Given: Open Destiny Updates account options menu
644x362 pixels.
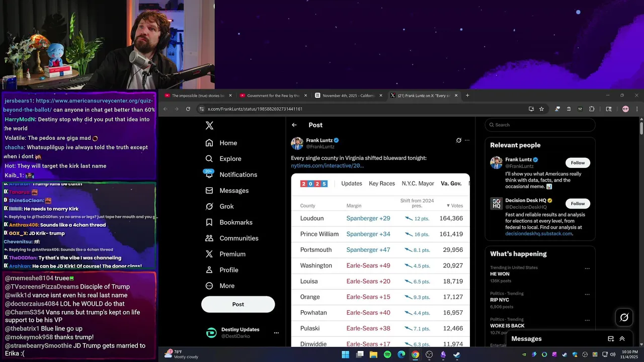Looking at the screenshot, I should 276,333.
